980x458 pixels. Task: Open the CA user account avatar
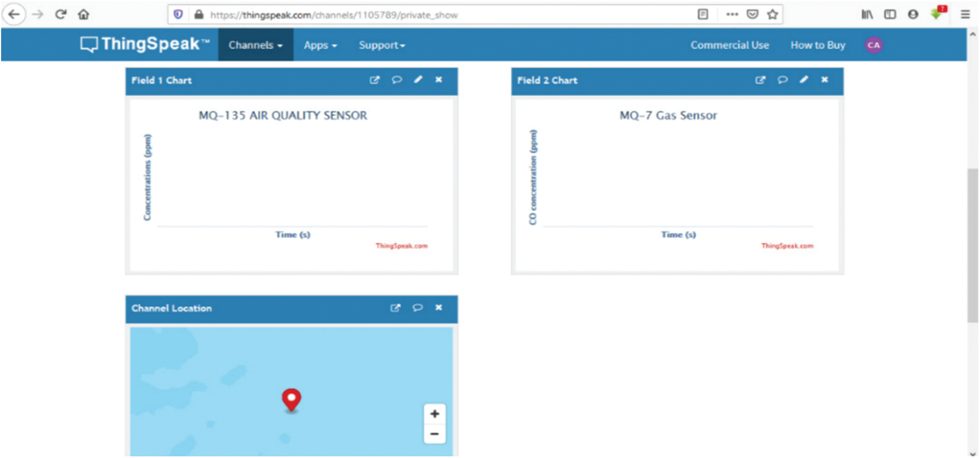point(874,45)
